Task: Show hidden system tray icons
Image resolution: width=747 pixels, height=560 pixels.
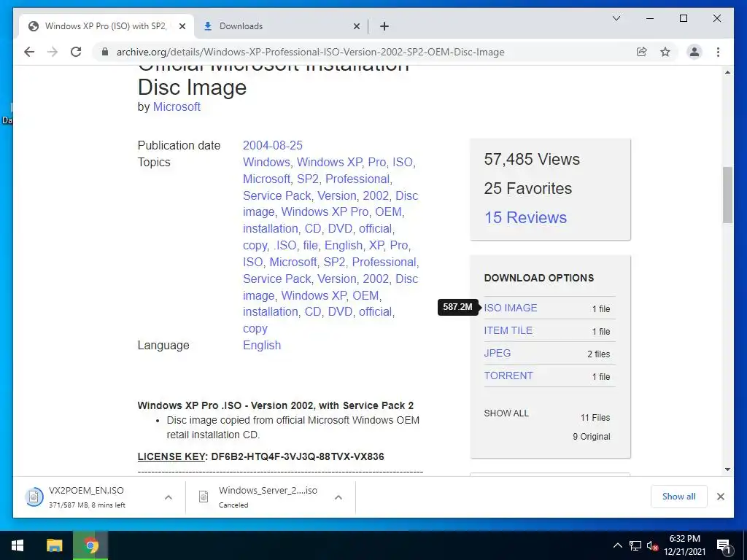Action: 617,545
